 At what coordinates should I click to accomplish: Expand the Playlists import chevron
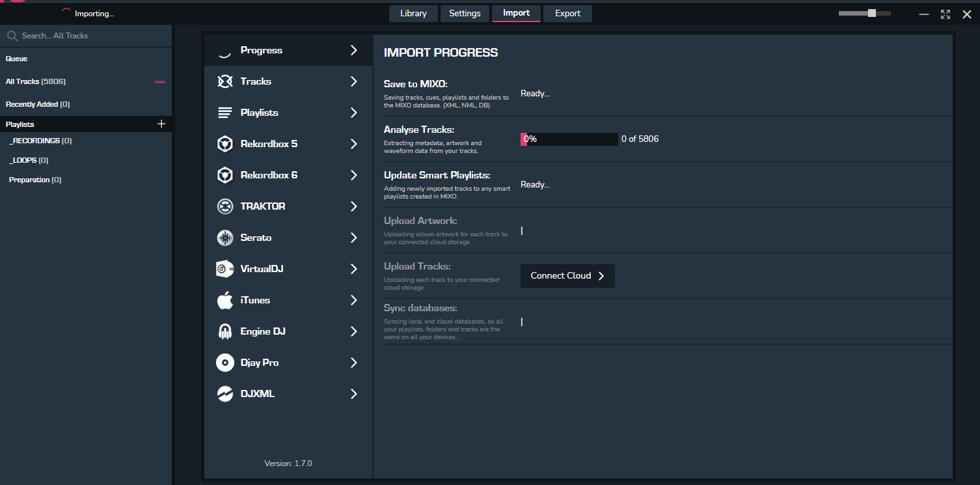click(x=354, y=113)
